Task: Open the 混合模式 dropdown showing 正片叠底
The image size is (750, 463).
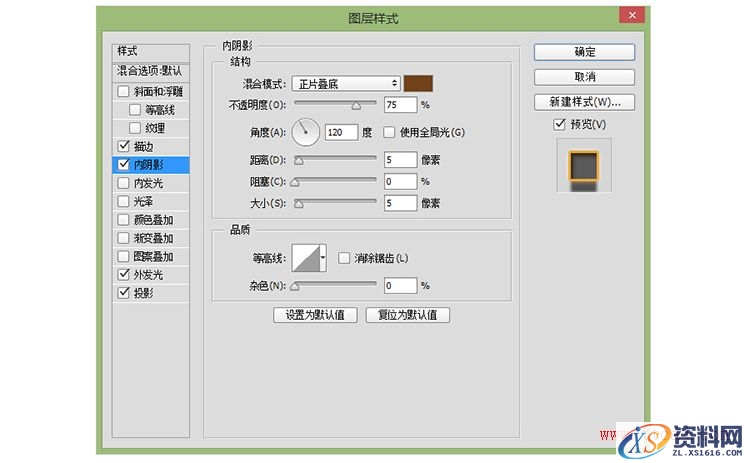Action: click(x=346, y=84)
